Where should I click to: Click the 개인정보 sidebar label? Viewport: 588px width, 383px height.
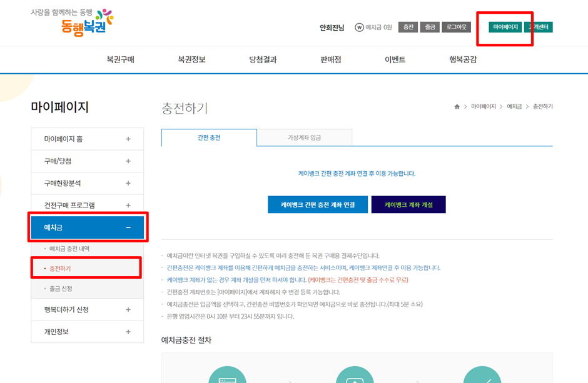56,332
